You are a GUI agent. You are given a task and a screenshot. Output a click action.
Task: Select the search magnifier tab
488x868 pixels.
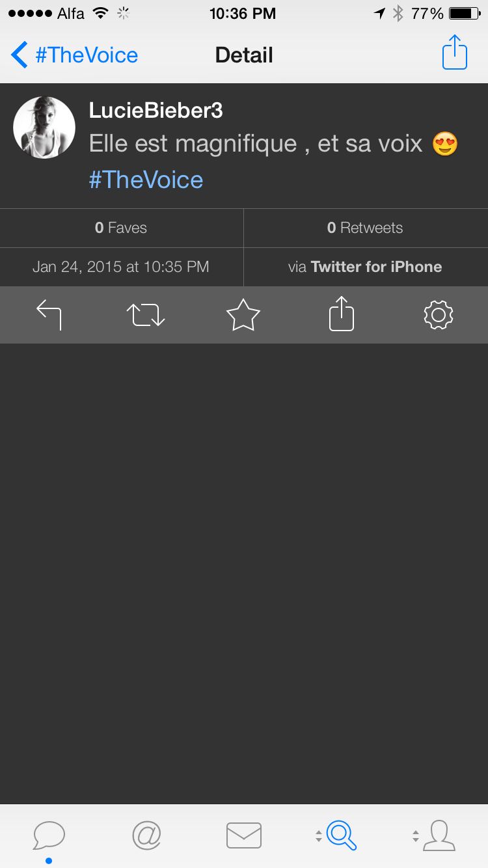pyautogui.click(x=340, y=835)
